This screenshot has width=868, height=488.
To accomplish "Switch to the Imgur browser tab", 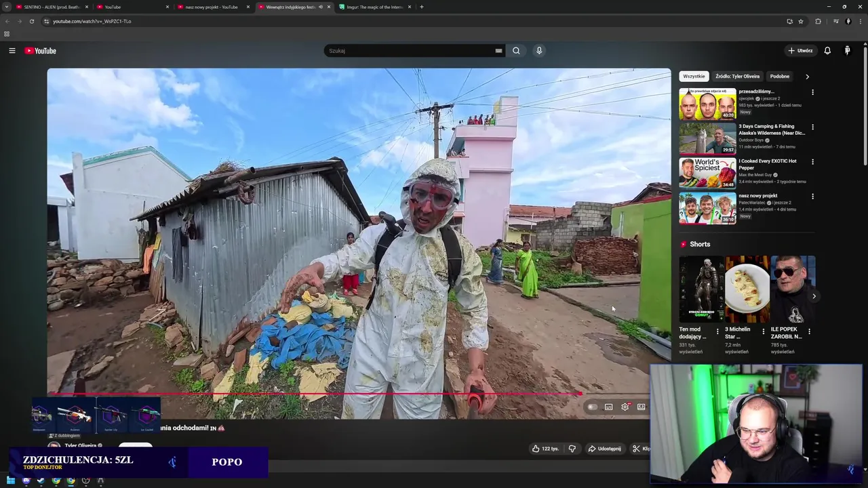I will [374, 7].
